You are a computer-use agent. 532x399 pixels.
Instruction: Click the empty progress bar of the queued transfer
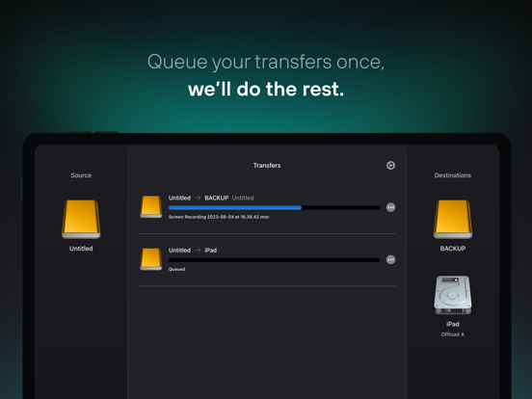pos(274,260)
